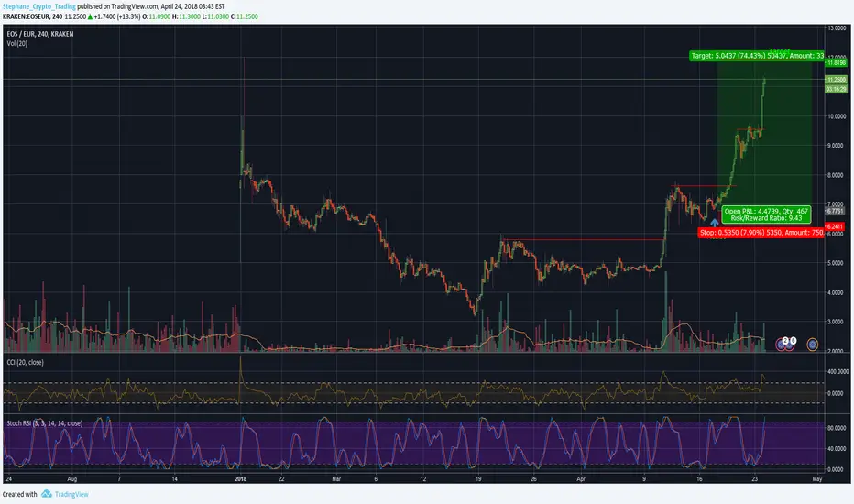The width and height of the screenshot is (854, 504).
Task: Select the Stoch RSI indicator legend
Action: pyautogui.click(x=45, y=423)
